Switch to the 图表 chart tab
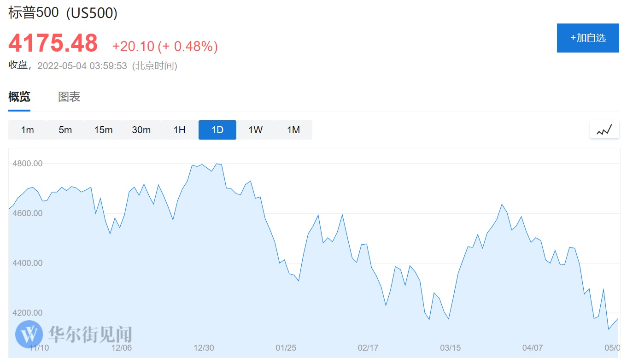627x364 pixels. [x=69, y=97]
